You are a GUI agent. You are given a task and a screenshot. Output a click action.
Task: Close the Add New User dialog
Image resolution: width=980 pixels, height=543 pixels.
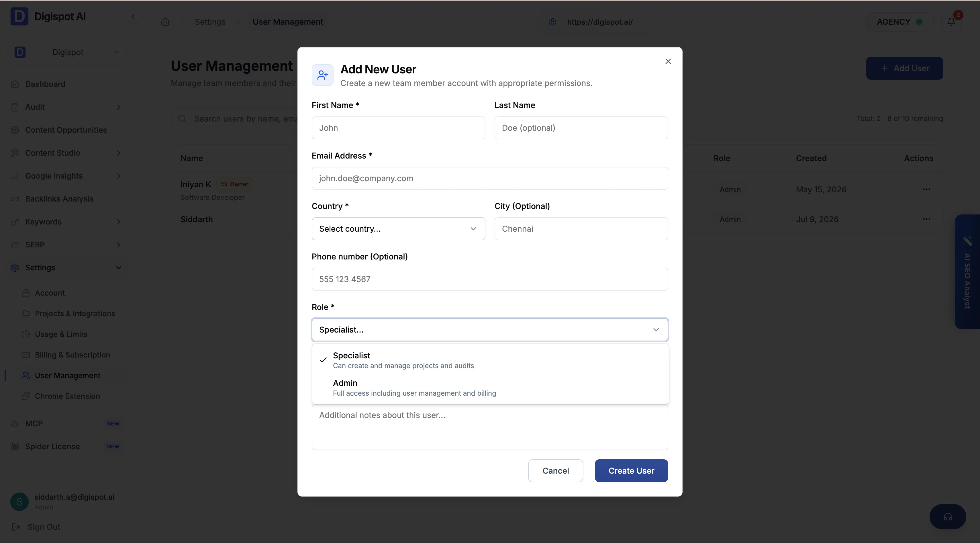pos(668,61)
